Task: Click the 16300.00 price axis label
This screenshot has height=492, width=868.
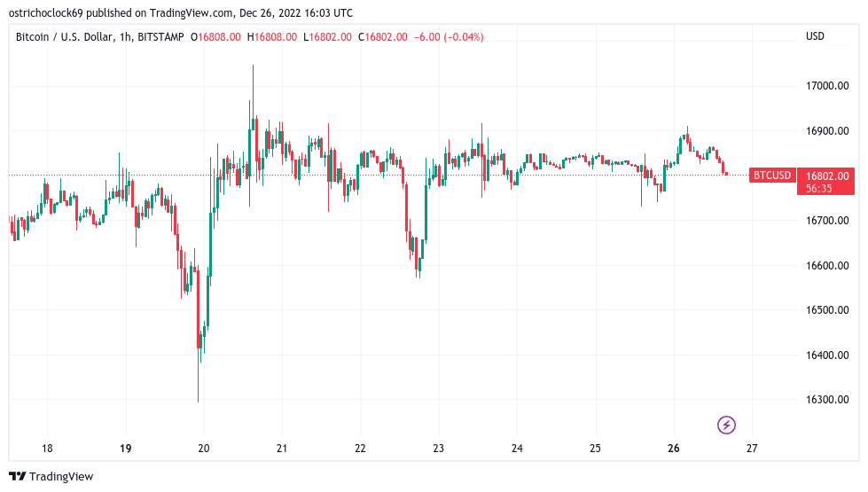Action: (x=827, y=400)
